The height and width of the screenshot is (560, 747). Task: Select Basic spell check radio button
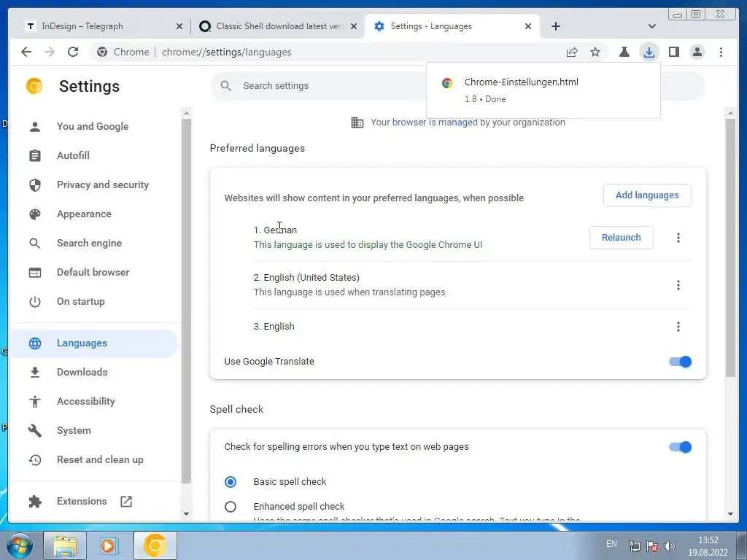pos(231,482)
